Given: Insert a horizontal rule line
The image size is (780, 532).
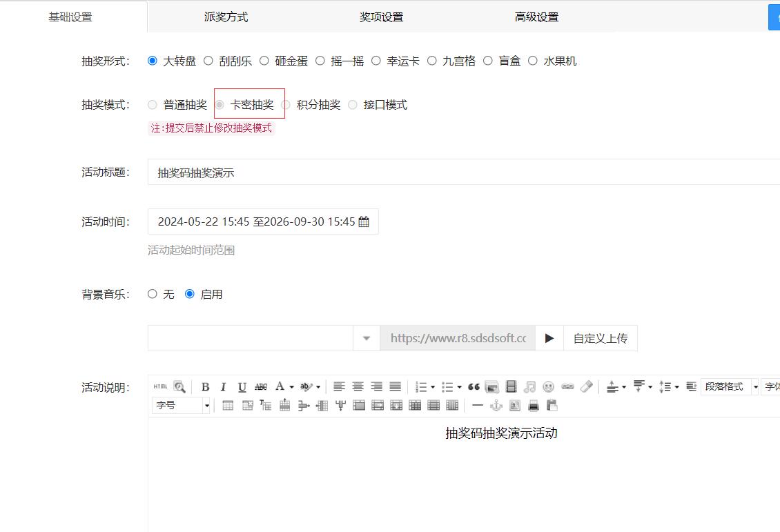Looking at the screenshot, I should point(478,405).
